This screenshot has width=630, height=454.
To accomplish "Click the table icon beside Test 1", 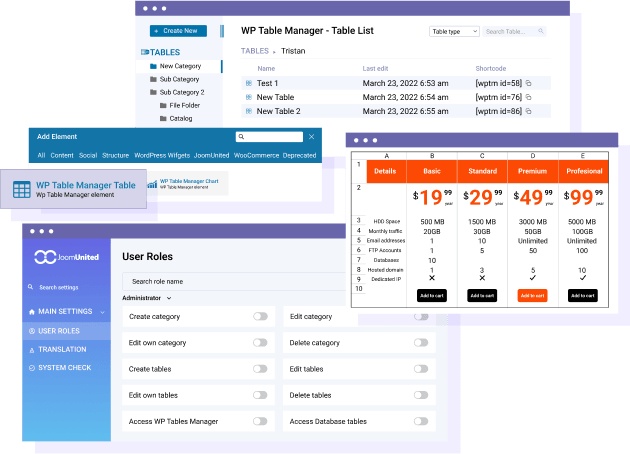I will [249, 83].
